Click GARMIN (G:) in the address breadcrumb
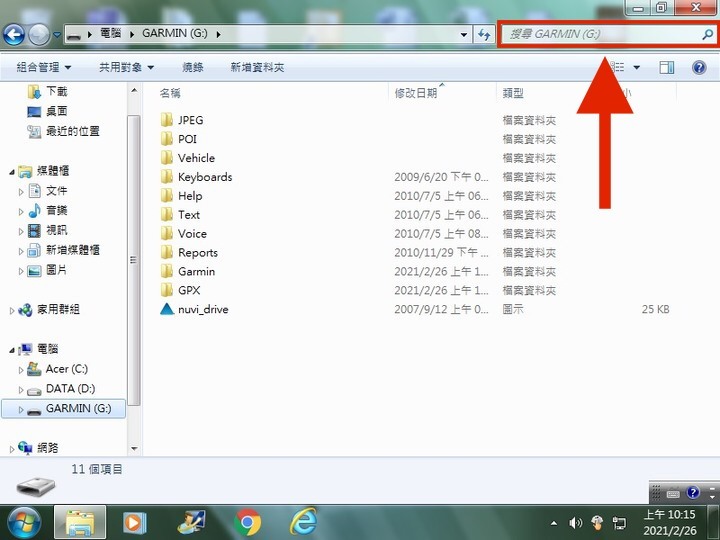The height and width of the screenshot is (540, 720). click(x=174, y=34)
